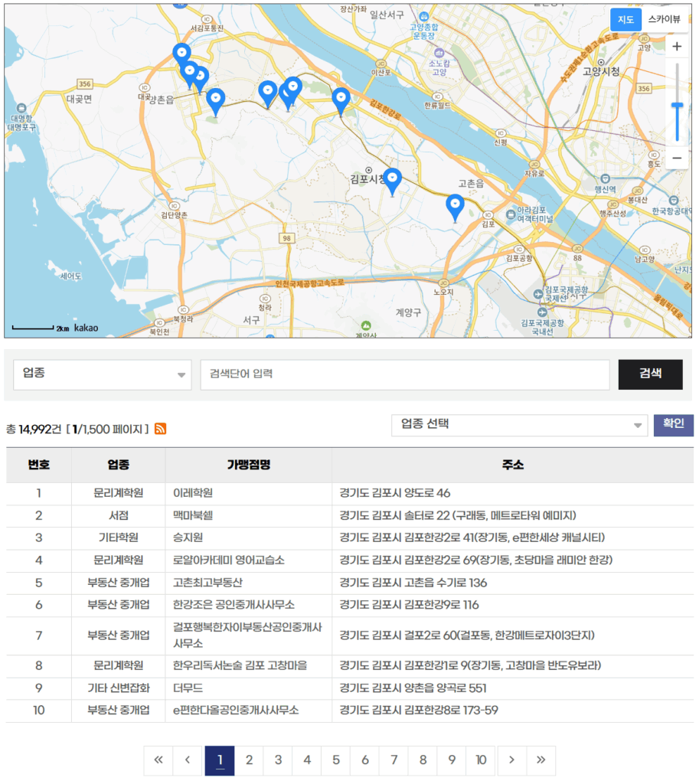The width and height of the screenshot is (699, 784).
Task: Zoom out the map with minus button
Action: (x=677, y=158)
